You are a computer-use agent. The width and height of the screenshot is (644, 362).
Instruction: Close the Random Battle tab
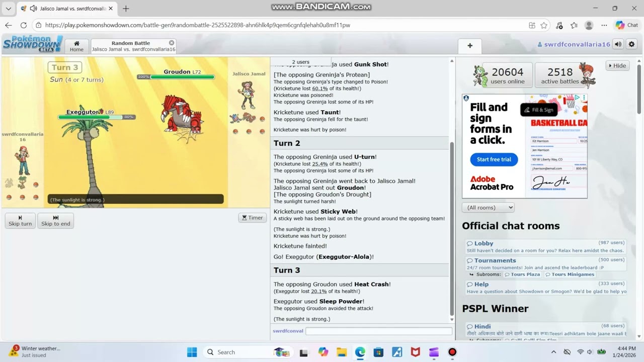point(172,43)
